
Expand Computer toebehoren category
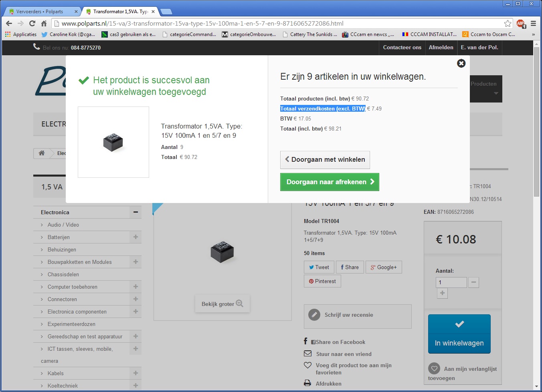click(135, 287)
